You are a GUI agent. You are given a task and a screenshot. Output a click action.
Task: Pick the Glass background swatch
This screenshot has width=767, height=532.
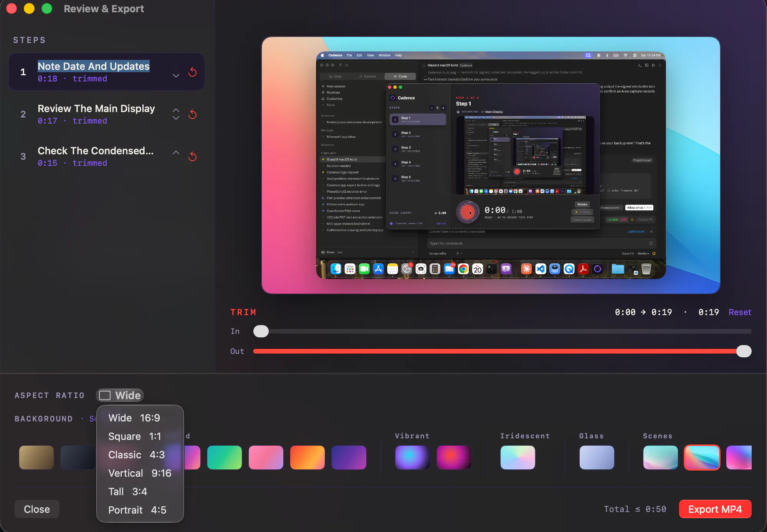[x=597, y=458]
